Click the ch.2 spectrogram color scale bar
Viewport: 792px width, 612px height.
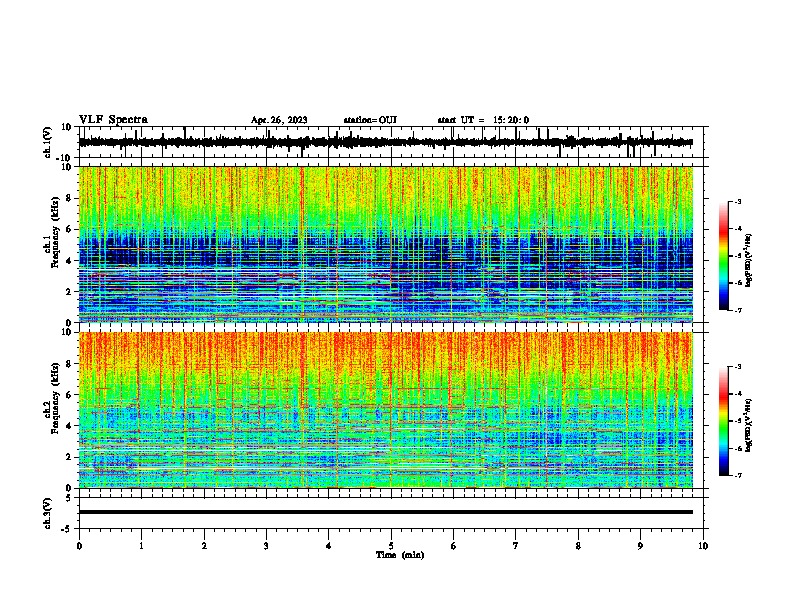point(723,421)
